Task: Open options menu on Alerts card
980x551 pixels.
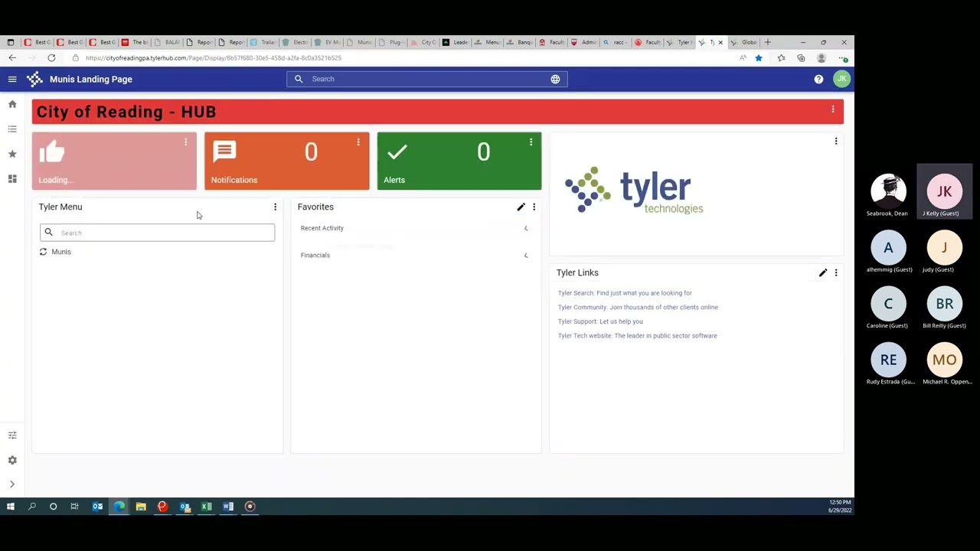Action: pos(531,142)
